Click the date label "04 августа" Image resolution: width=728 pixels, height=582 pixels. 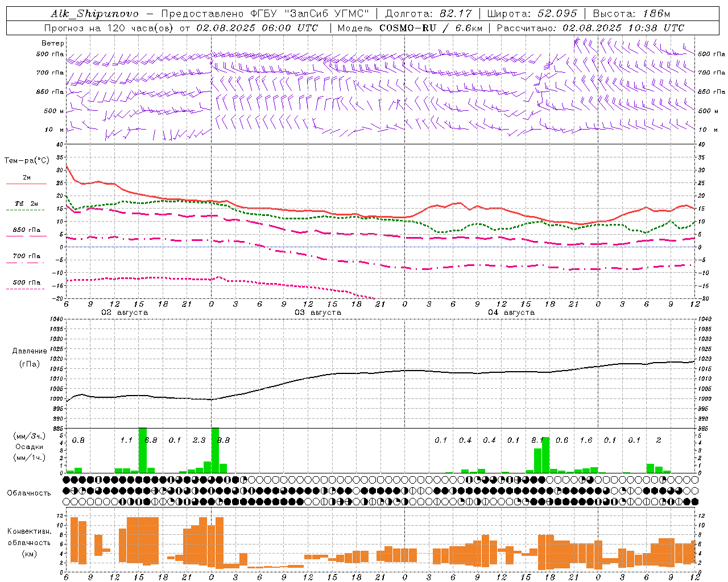(x=511, y=313)
